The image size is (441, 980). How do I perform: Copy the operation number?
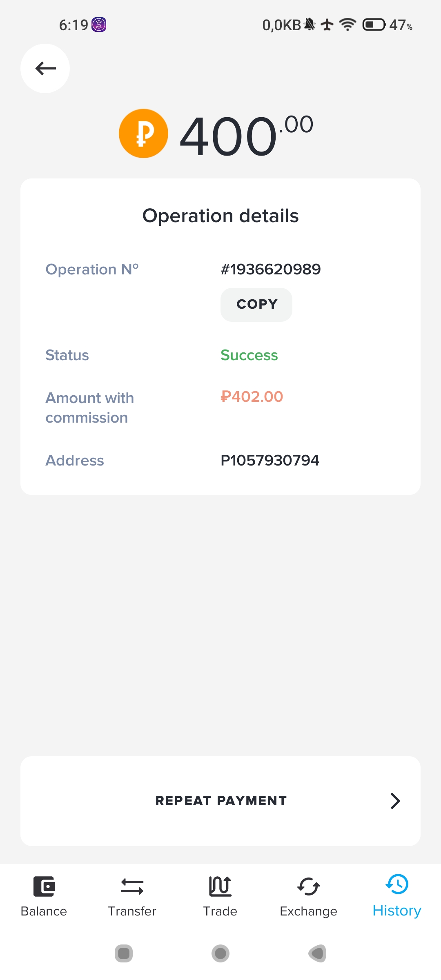(x=256, y=305)
